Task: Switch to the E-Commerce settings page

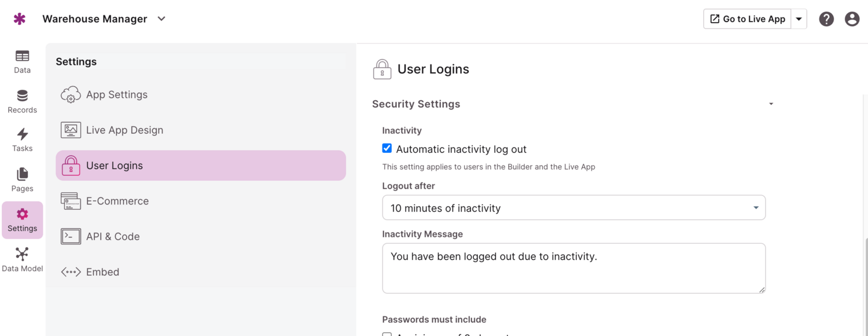Action: click(117, 200)
